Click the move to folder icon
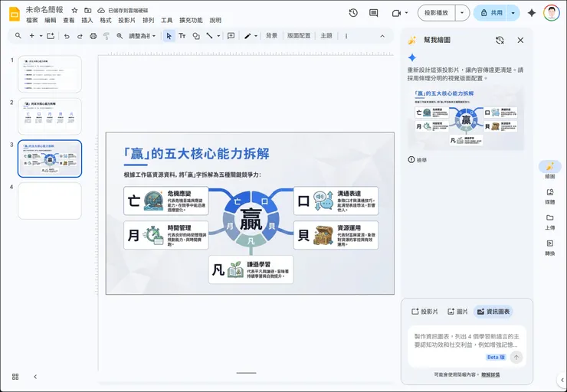Image resolution: width=567 pixels, height=392 pixels. coord(87,11)
